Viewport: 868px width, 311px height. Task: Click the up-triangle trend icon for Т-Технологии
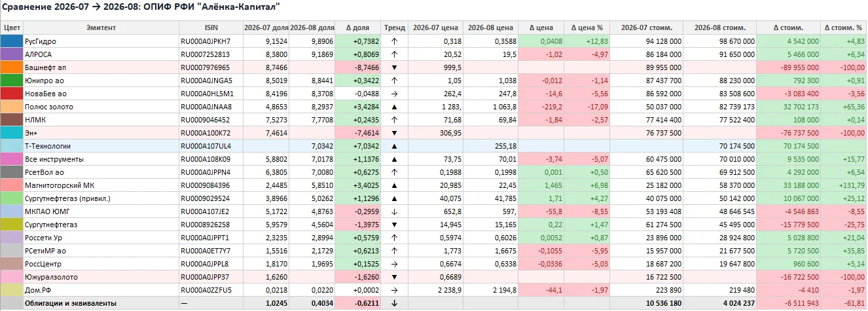(x=394, y=145)
